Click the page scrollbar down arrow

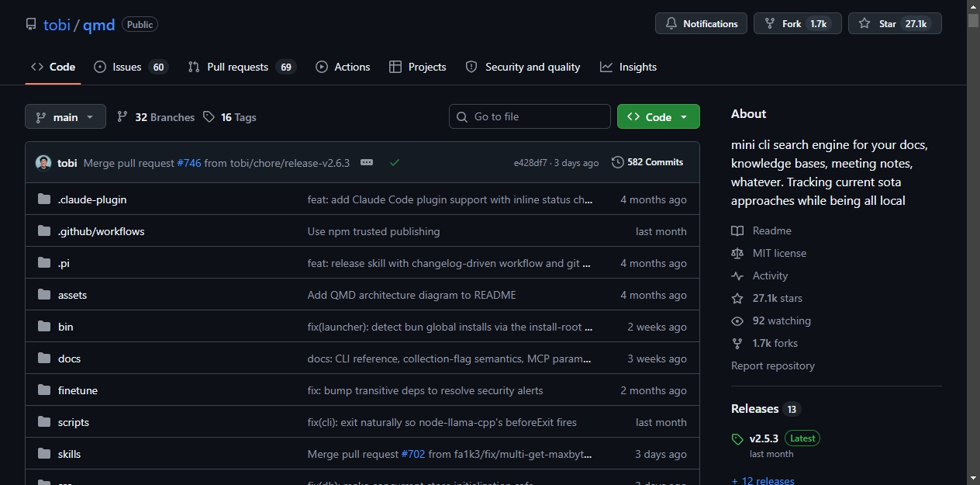click(x=973, y=478)
